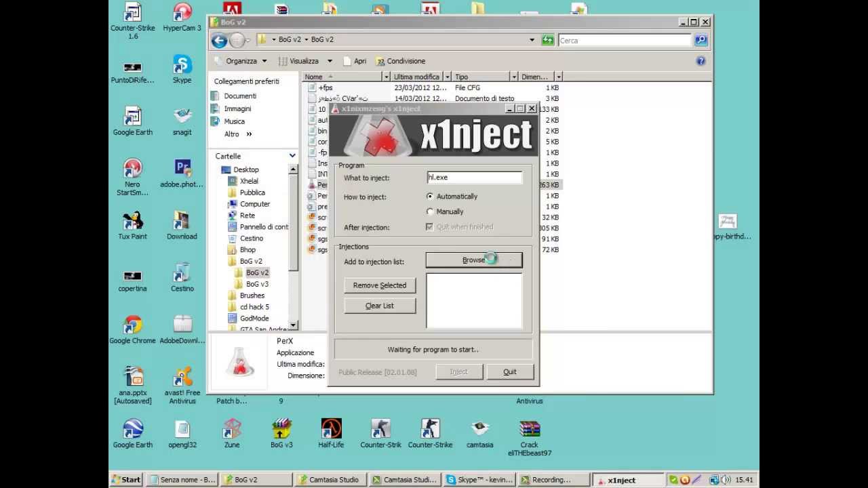Open Tipo column filter dropdown
Image resolution: width=868 pixels, height=488 pixels.
(515, 77)
